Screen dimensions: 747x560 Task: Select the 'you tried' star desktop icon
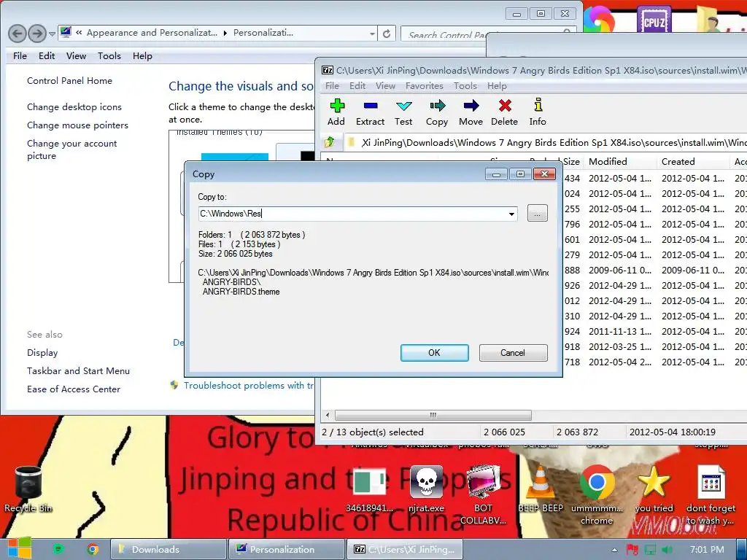tap(654, 489)
